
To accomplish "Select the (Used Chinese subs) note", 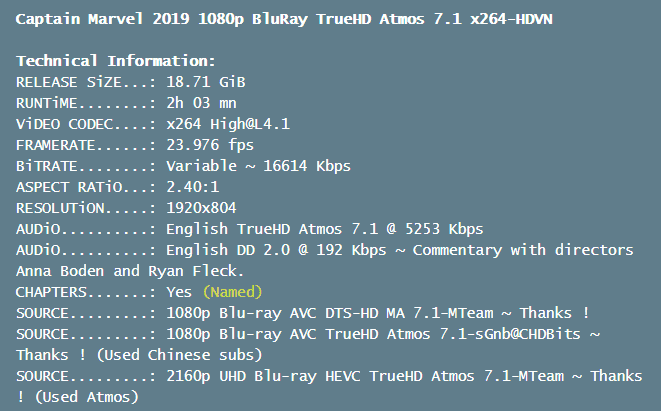I will pyautogui.click(x=179, y=355).
